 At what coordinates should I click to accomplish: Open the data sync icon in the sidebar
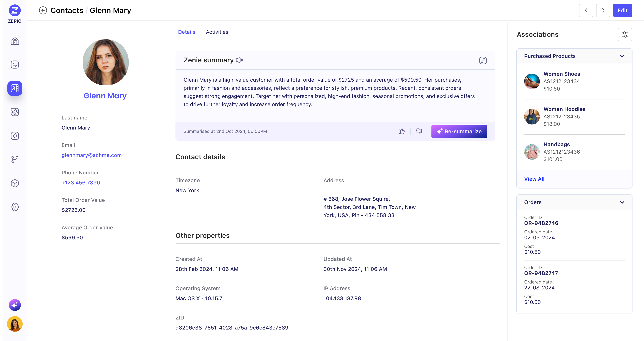(15, 64)
